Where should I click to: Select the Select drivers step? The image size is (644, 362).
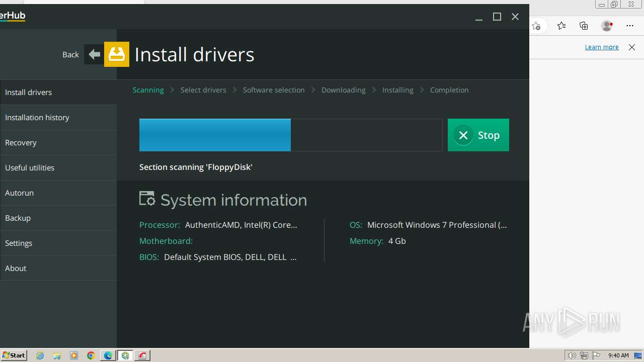coord(203,90)
